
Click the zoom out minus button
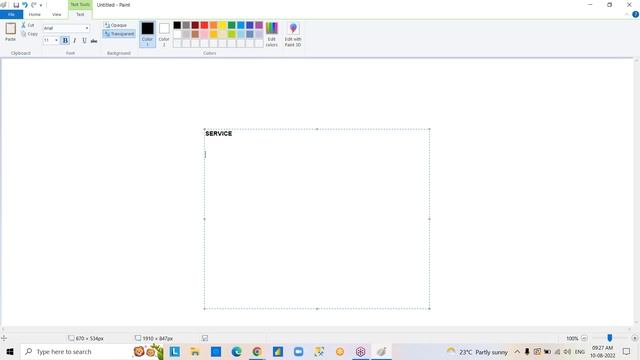click(x=584, y=338)
